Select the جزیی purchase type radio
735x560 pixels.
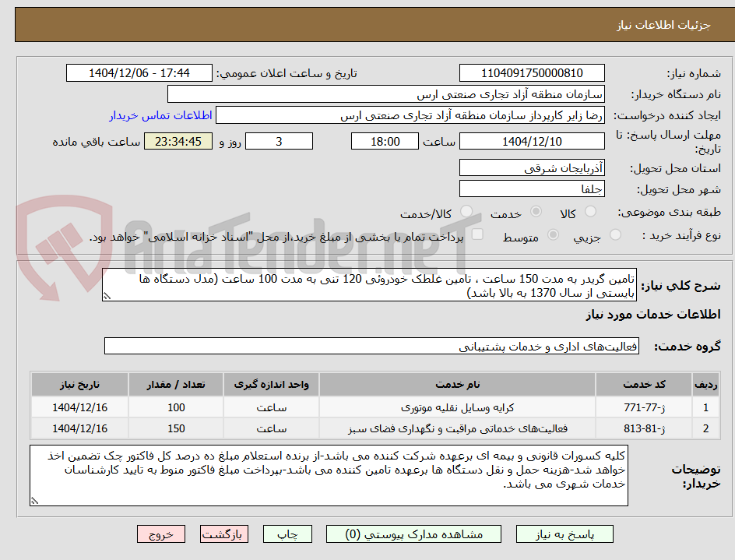(x=615, y=234)
